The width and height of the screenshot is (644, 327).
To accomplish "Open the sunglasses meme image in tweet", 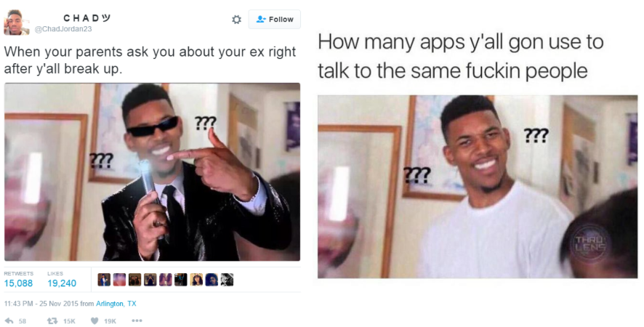I will pos(152,171).
